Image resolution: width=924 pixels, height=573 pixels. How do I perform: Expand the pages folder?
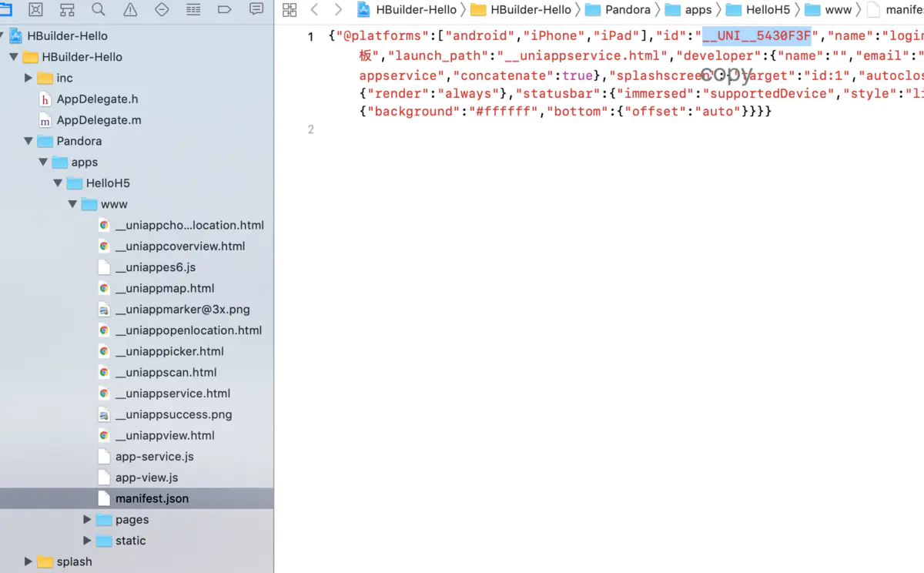(87, 520)
